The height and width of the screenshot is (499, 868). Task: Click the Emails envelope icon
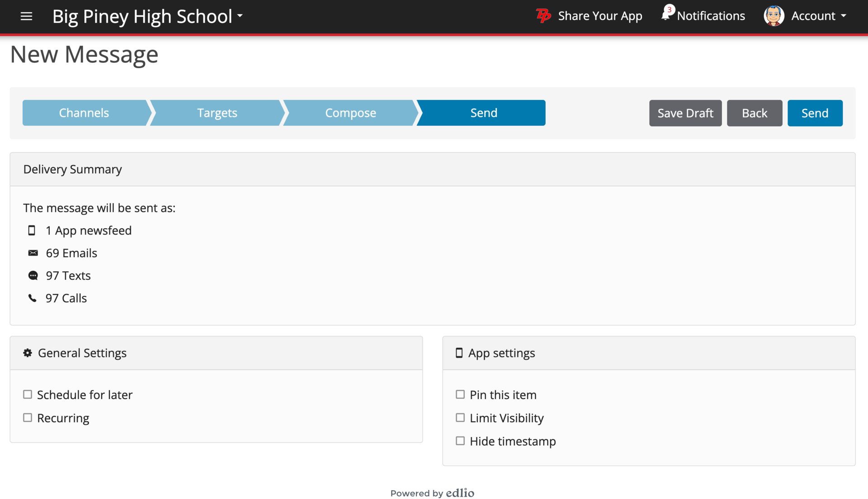tap(33, 253)
